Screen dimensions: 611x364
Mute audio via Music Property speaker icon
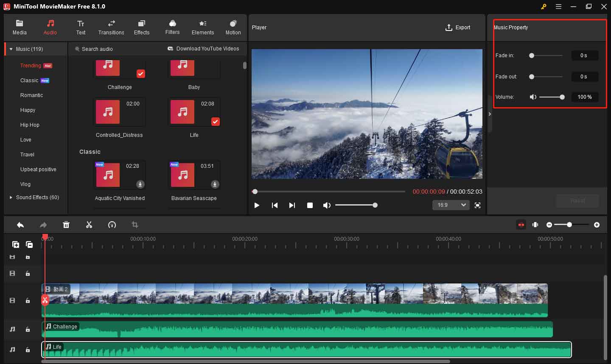533,97
